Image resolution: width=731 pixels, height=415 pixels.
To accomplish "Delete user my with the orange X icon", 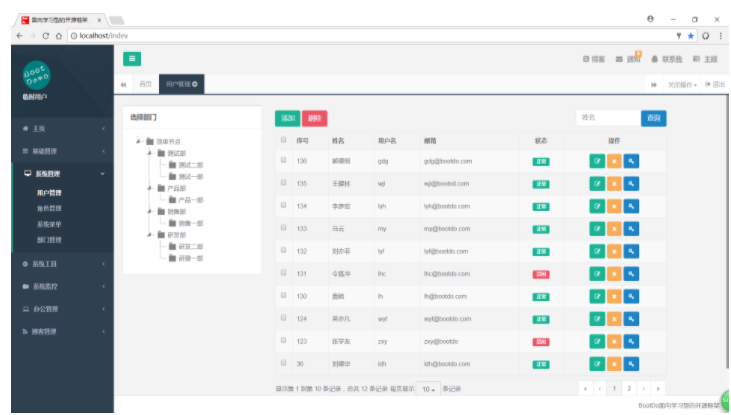I will tap(614, 229).
